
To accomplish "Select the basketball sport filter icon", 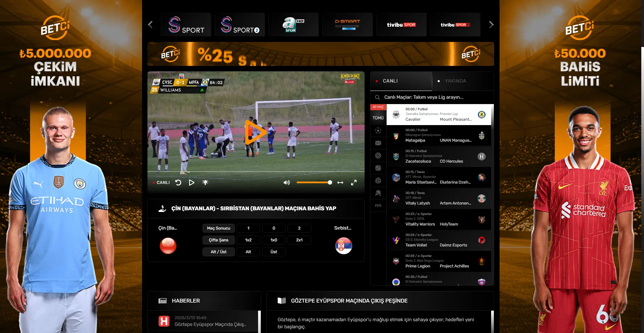I will [378, 156].
